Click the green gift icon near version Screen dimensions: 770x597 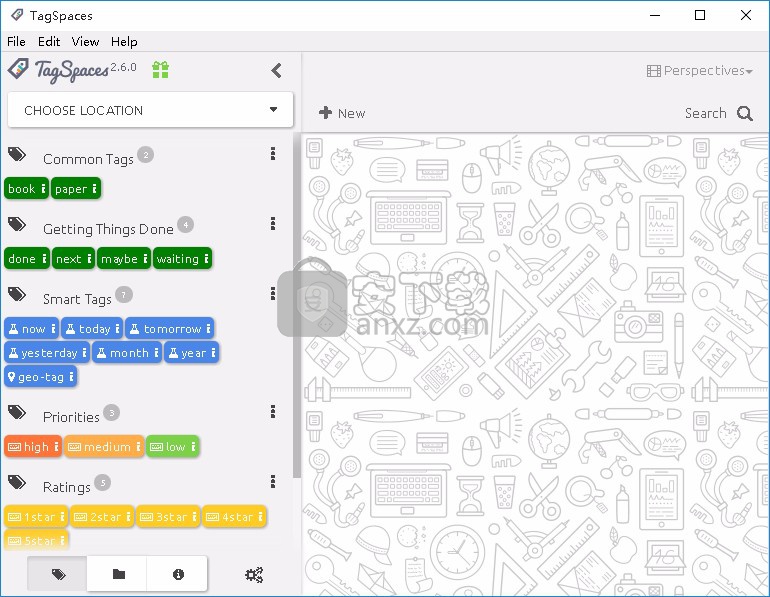[160, 70]
